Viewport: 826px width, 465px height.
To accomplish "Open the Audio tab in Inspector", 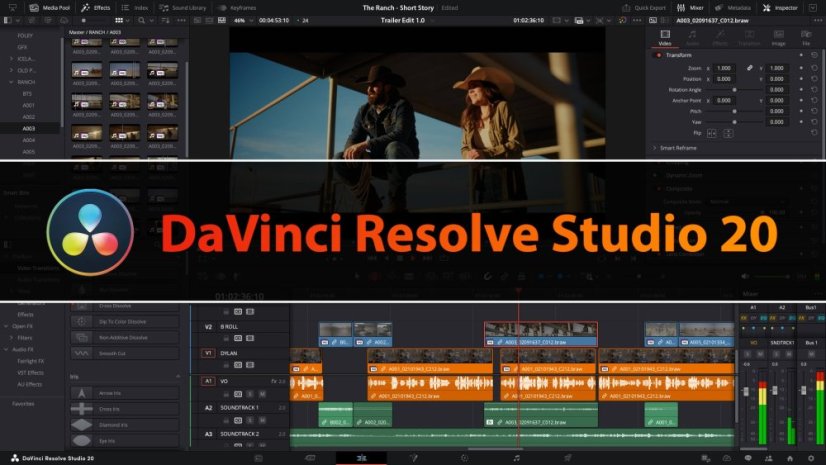I will point(692,37).
